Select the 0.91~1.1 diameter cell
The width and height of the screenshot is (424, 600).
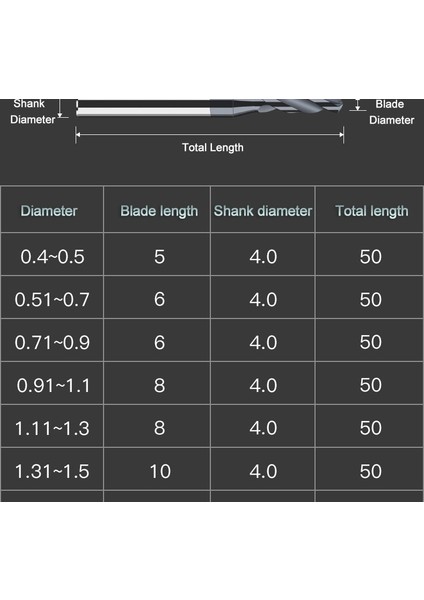[x=52, y=383]
